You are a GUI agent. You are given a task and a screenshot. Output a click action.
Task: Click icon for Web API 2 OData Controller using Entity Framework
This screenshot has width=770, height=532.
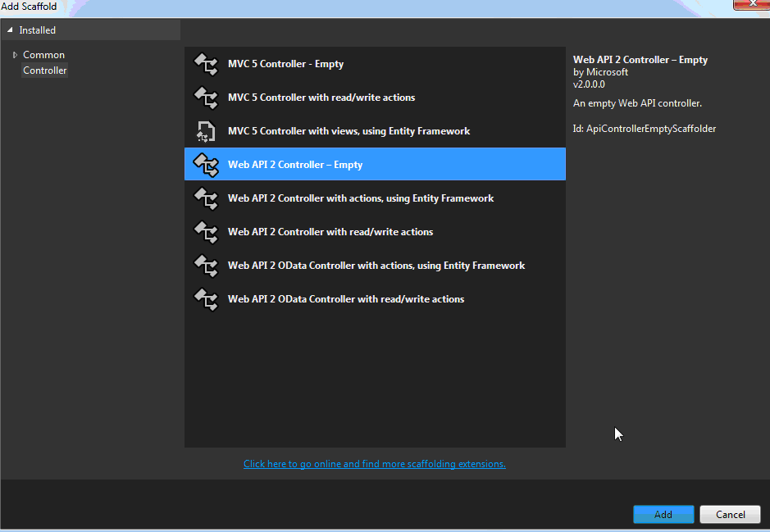206,266
